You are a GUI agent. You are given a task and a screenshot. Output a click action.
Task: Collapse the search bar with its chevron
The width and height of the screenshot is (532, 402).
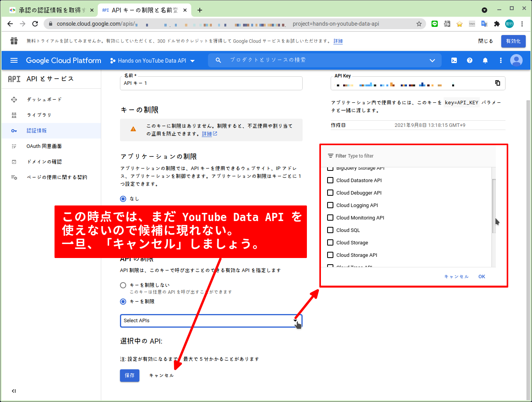point(432,60)
